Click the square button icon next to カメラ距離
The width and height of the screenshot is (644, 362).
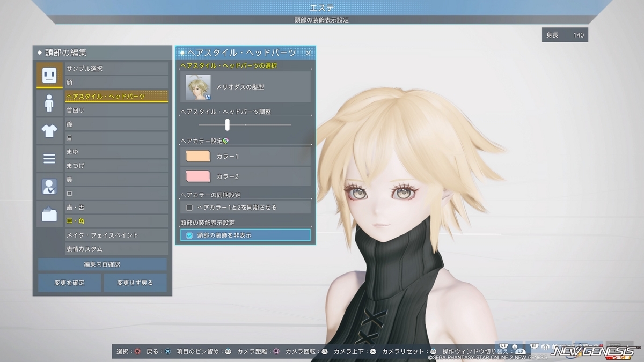[x=276, y=351]
